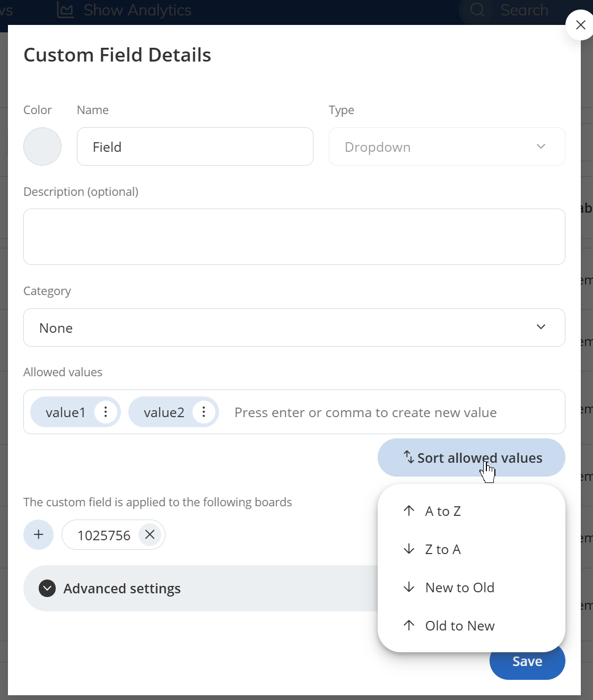Select the A to Z sort option
This screenshot has height=700, width=593.
[443, 511]
